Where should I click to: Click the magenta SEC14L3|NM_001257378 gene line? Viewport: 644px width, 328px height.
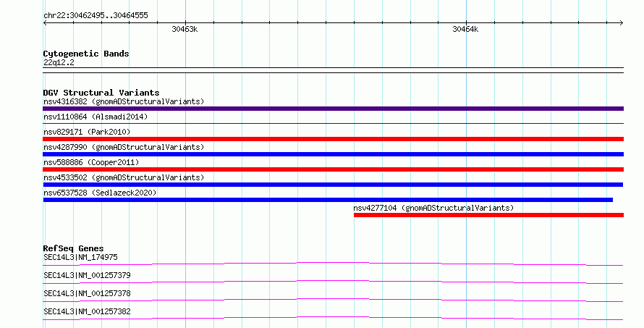coord(333,300)
